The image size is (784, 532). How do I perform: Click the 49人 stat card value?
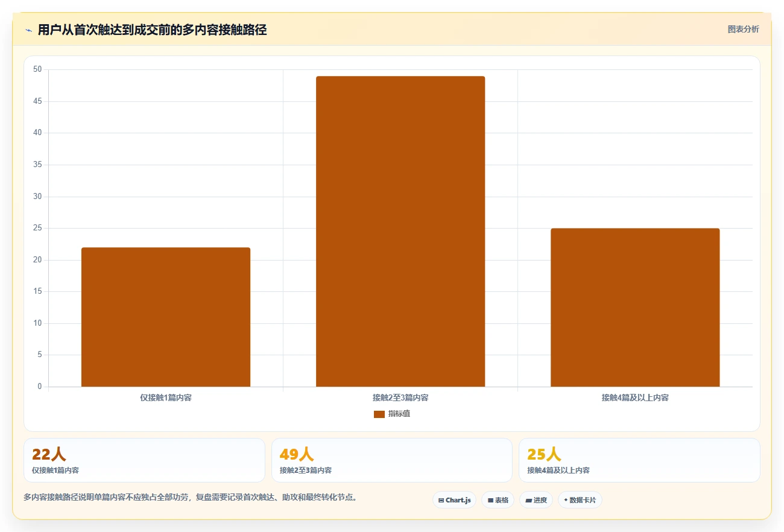[x=297, y=454]
